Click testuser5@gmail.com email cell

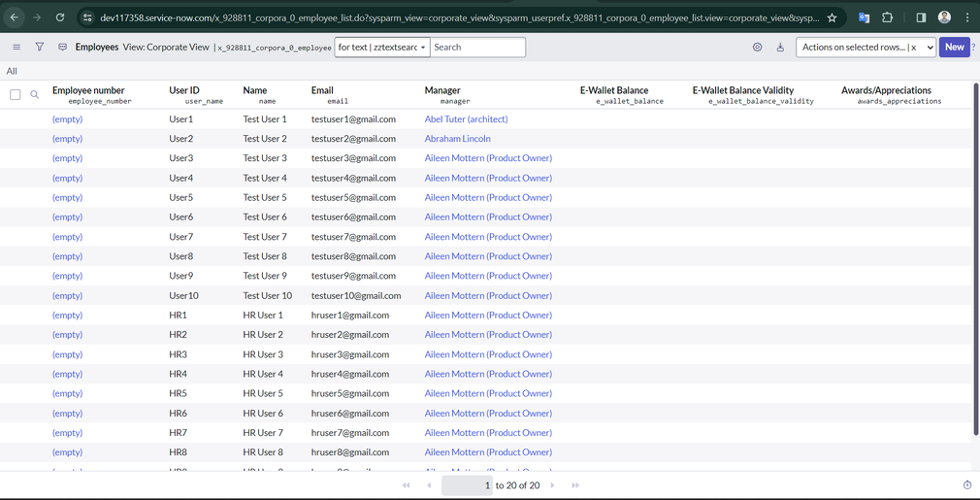[354, 197]
